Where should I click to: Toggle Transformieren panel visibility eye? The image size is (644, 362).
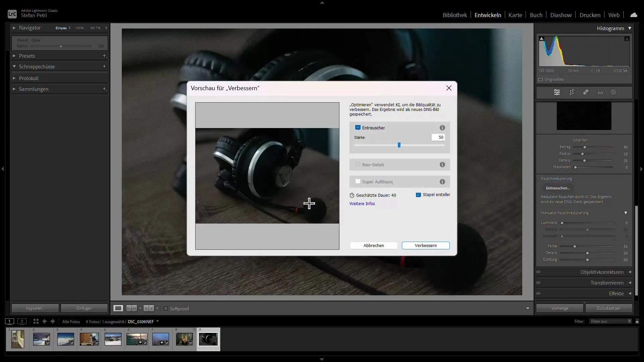(x=538, y=283)
